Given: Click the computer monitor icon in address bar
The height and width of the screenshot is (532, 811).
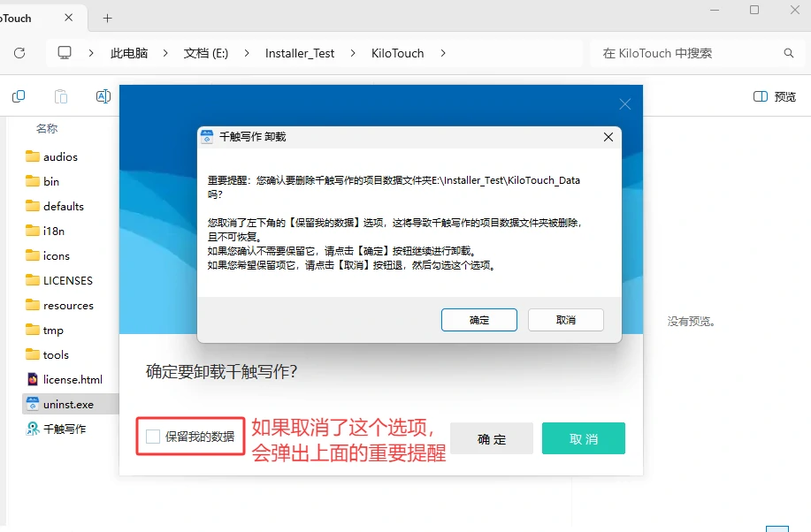Looking at the screenshot, I should 65,53.
